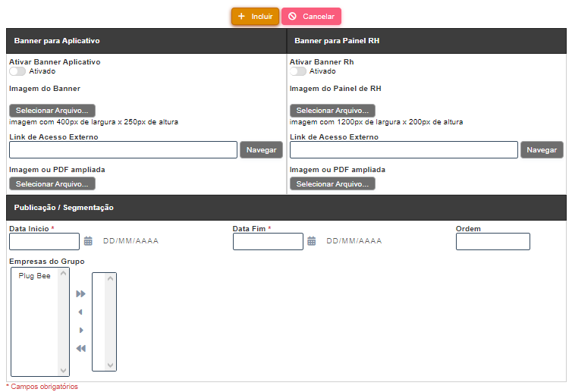Select Plug Bee in the Empresas list
Image resolution: width=572 pixels, height=392 pixels.
(34, 276)
